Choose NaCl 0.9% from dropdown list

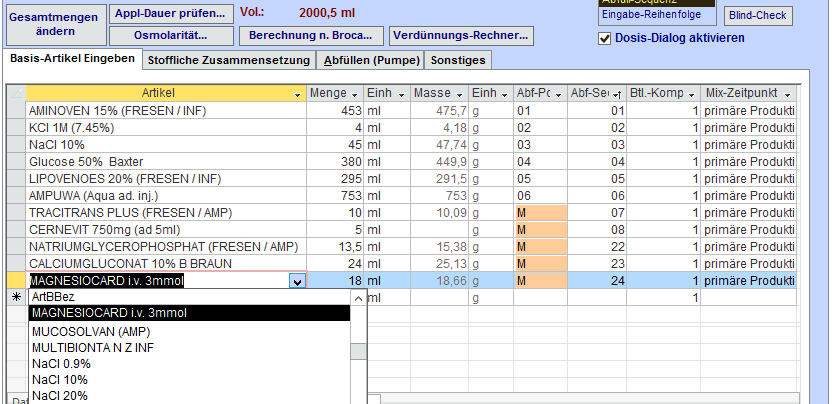[190, 364]
